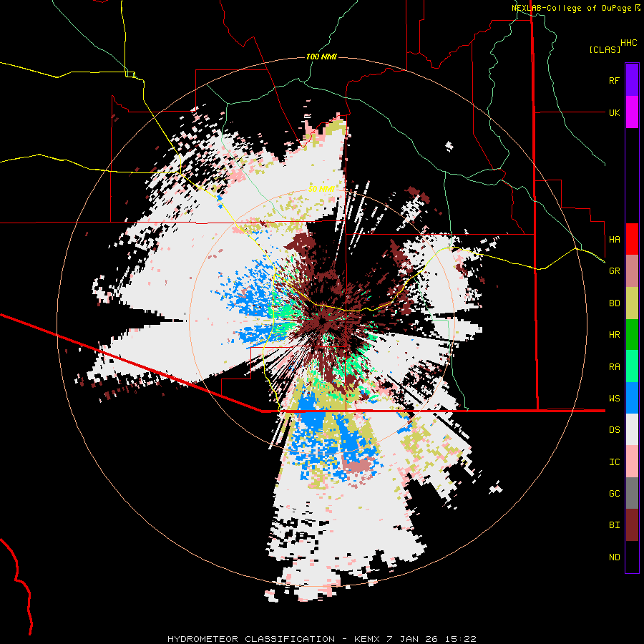Click the HR legend label
The image size is (644, 644).
click(614, 335)
